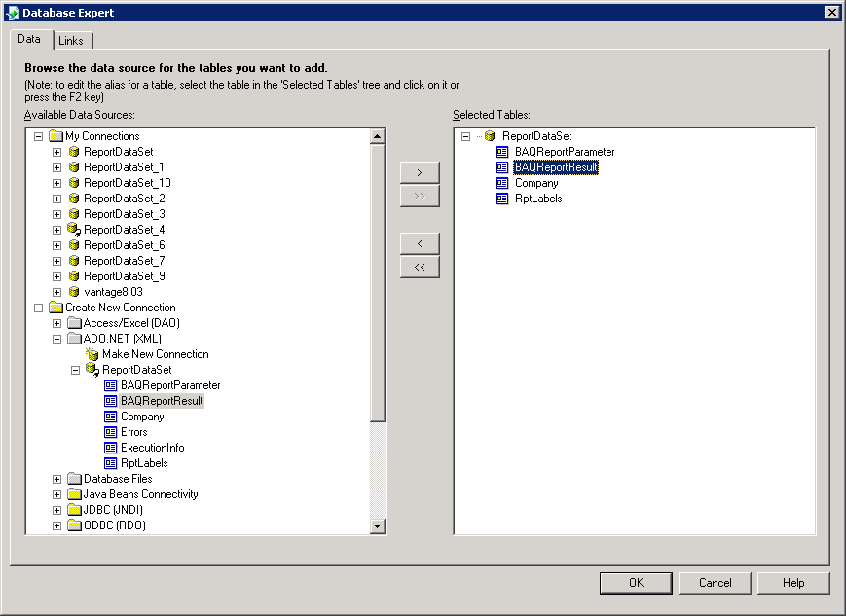Click the ODBC (RDO) folder icon
The height and width of the screenshot is (616, 846).
tap(74, 525)
